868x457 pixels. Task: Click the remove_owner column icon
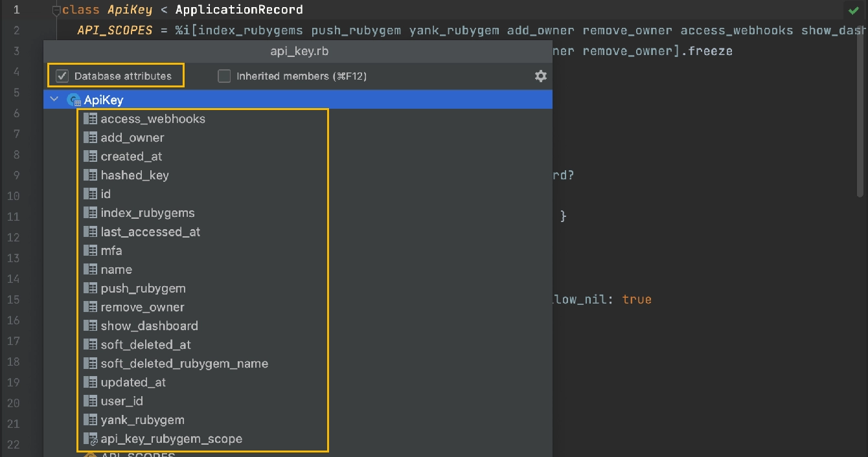(x=91, y=307)
